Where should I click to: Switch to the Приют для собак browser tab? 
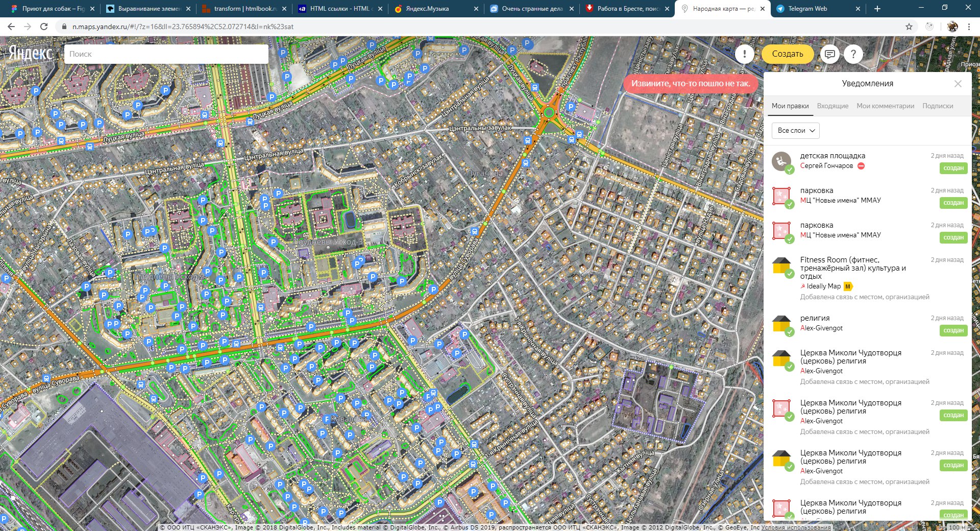tap(52, 9)
